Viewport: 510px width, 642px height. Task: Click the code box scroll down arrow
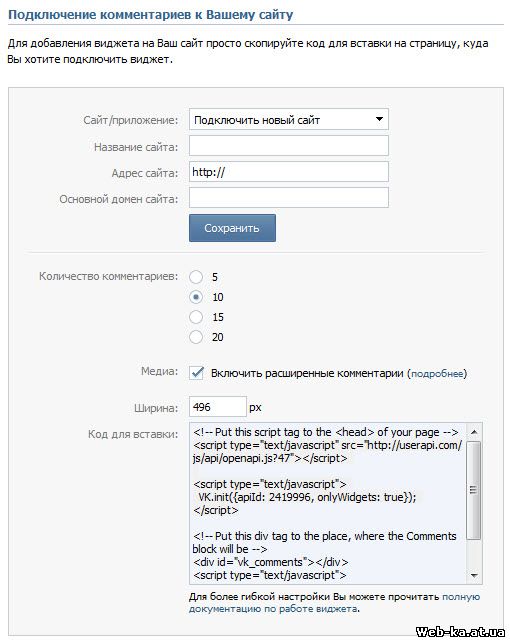pyautogui.click(x=474, y=576)
